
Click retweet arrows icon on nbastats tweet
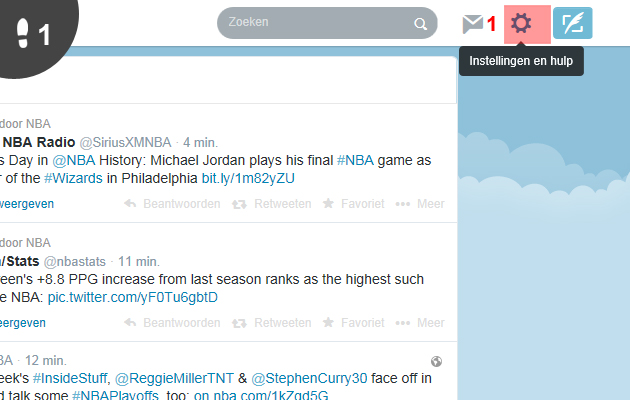click(239, 323)
